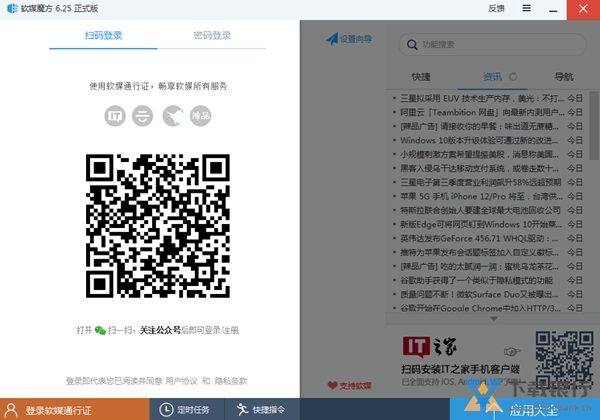The height and width of the screenshot is (420, 600).
Task: Switch to the 扫码登录 tab
Action: (103, 36)
